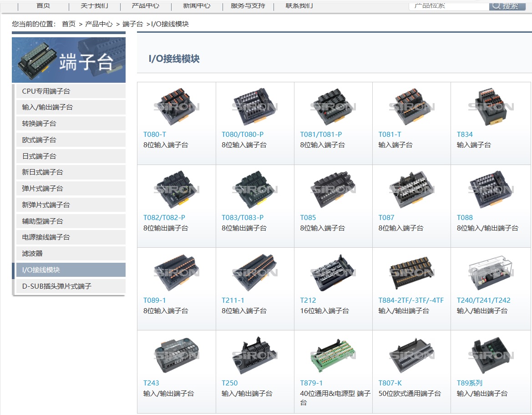This screenshot has height=415, width=532.
Task: Click the 端子台 sidebar banner image
Action: [69, 60]
